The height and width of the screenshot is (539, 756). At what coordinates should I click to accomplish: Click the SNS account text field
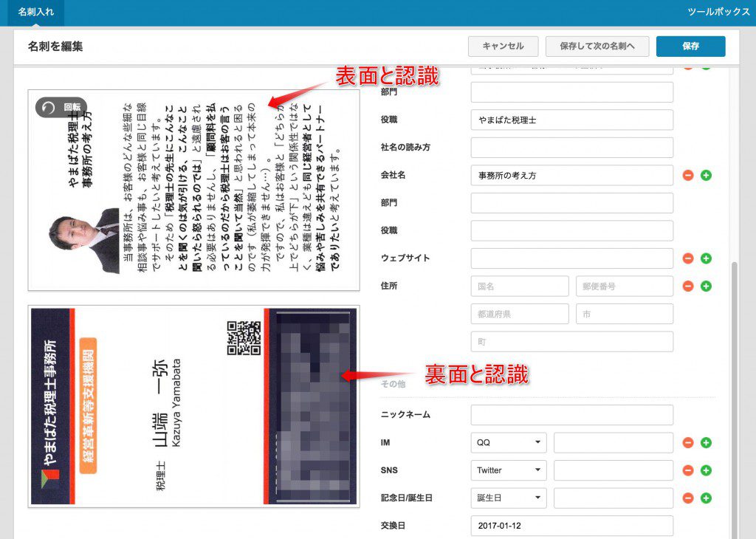click(x=614, y=470)
